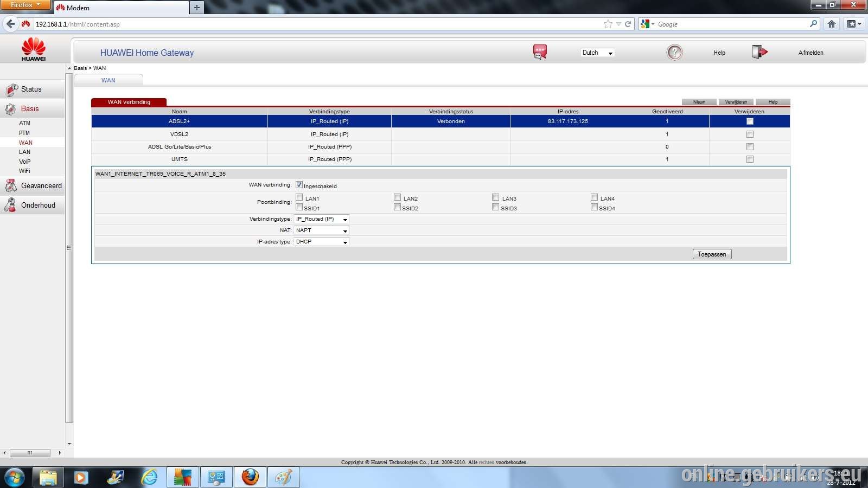
Task: Open the Status section icon in the sidebar
Action: pos(11,89)
